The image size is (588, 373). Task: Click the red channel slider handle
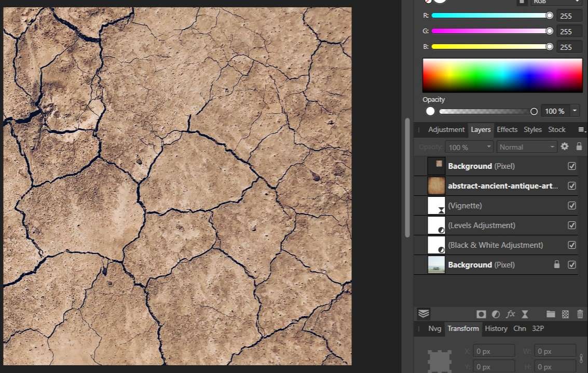549,16
